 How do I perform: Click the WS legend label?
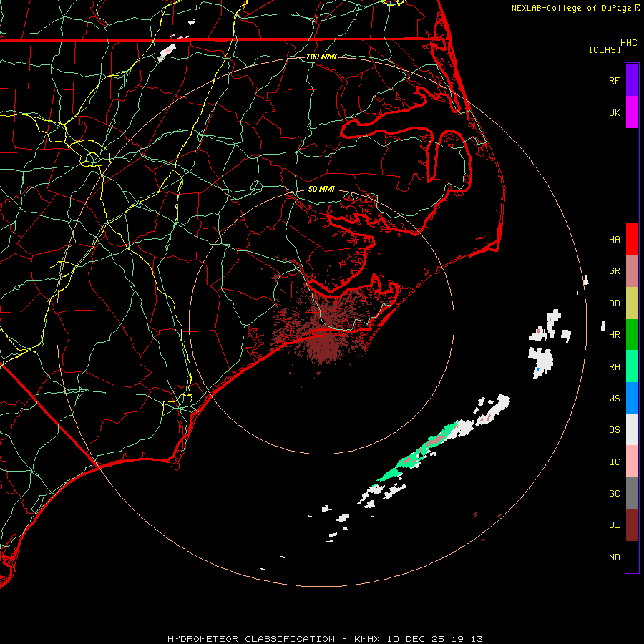tap(614, 398)
